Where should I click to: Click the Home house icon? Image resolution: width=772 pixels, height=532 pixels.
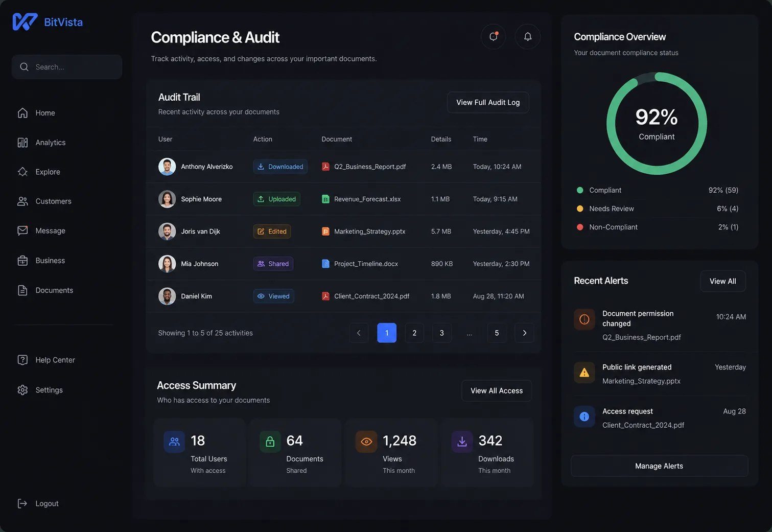(x=22, y=113)
